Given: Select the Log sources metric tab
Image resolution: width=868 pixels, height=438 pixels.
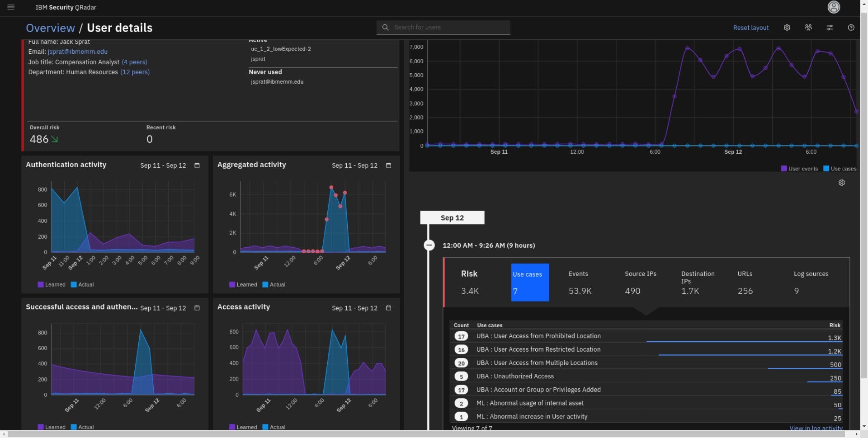Looking at the screenshot, I should click(x=811, y=283).
